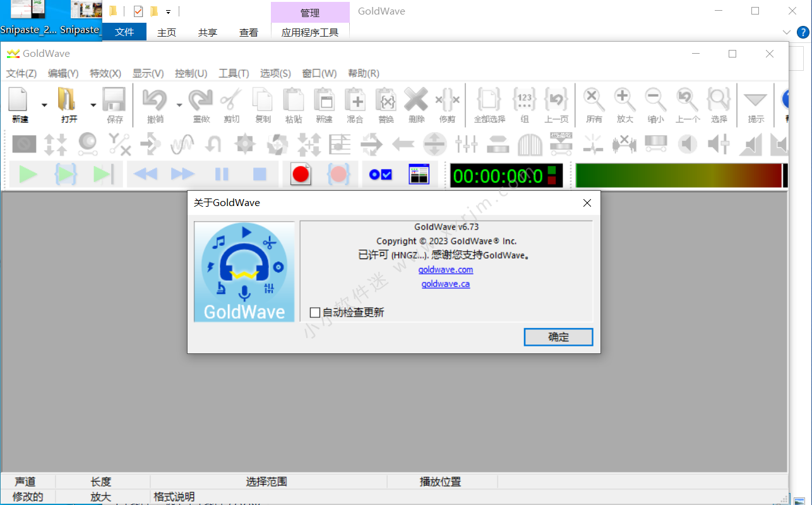Click the play selection button in braces
Viewport: 812px width, 505px height.
66,174
